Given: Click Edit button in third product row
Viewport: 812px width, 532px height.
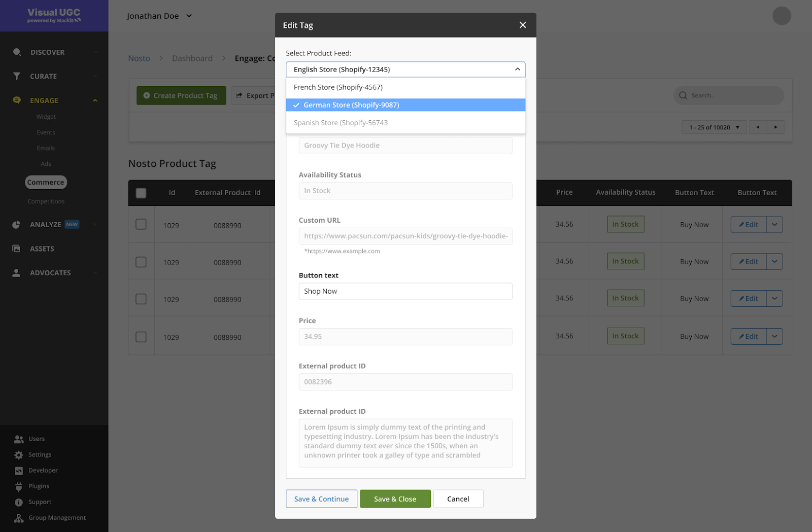Looking at the screenshot, I should coord(749,299).
